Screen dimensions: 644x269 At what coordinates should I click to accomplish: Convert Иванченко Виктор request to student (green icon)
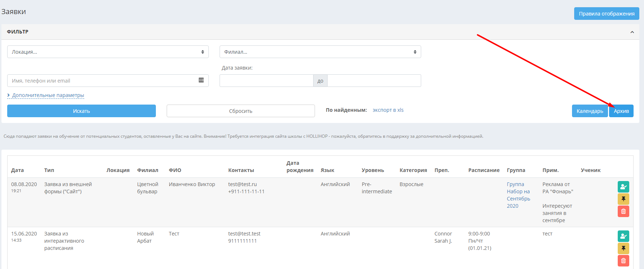[623, 187]
